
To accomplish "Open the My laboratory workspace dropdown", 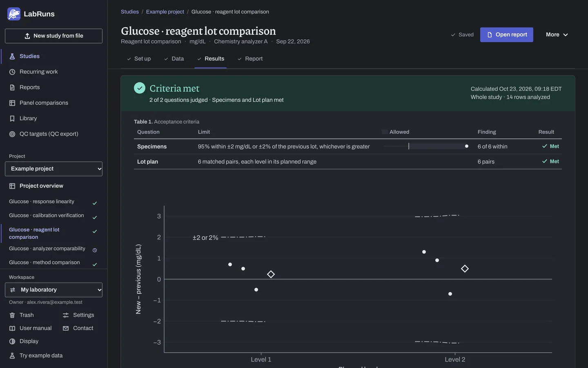I will (x=53, y=290).
